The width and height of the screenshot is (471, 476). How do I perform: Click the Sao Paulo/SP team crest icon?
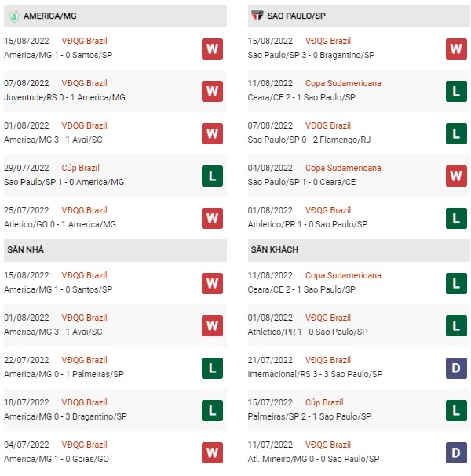click(257, 16)
